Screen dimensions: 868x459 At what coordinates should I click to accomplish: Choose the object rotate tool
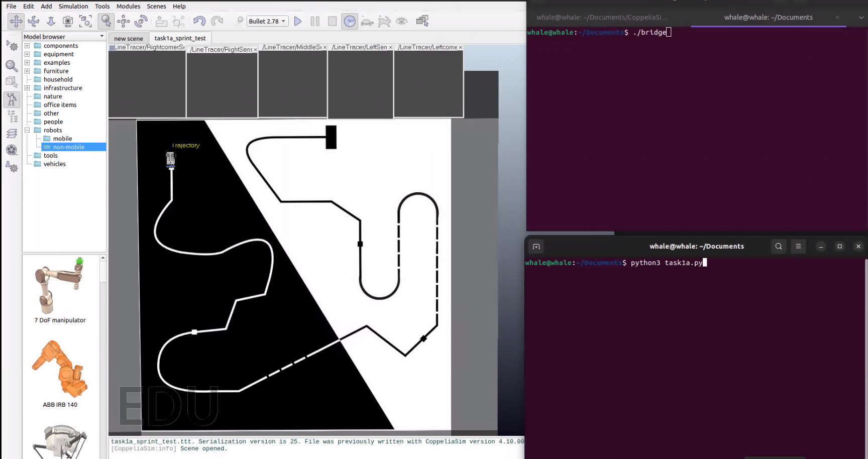141,21
